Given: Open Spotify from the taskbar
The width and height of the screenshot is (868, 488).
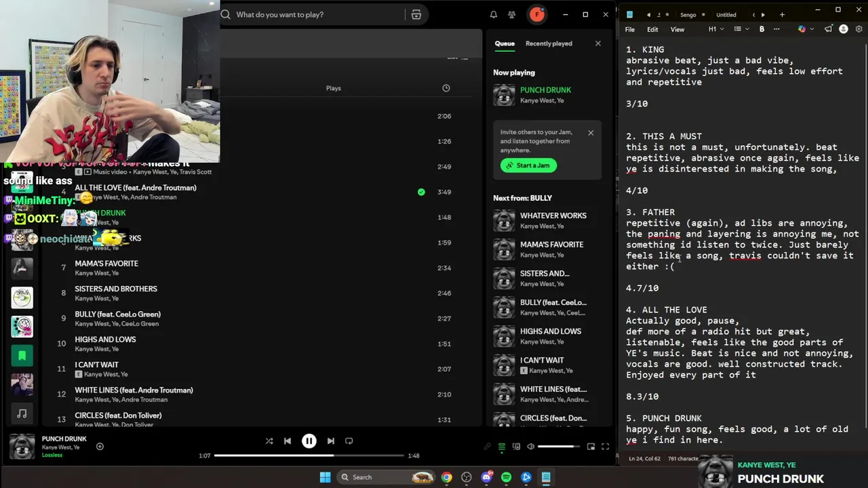Looking at the screenshot, I should pos(506,477).
